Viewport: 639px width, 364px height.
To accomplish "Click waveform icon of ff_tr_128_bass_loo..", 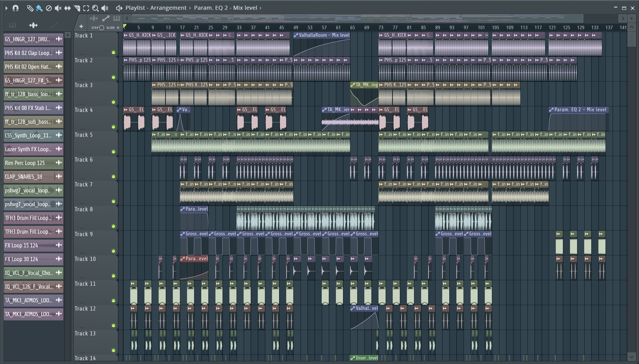I will [59, 94].
